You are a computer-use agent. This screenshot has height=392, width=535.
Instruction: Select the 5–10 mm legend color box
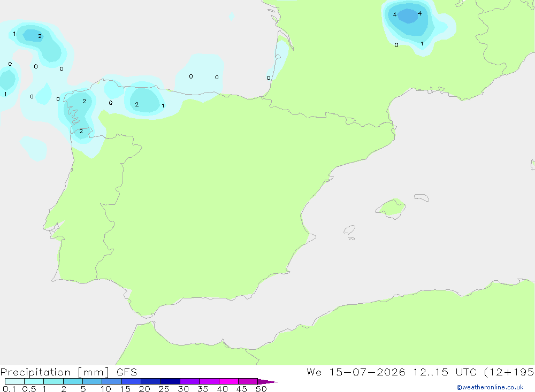point(93,381)
